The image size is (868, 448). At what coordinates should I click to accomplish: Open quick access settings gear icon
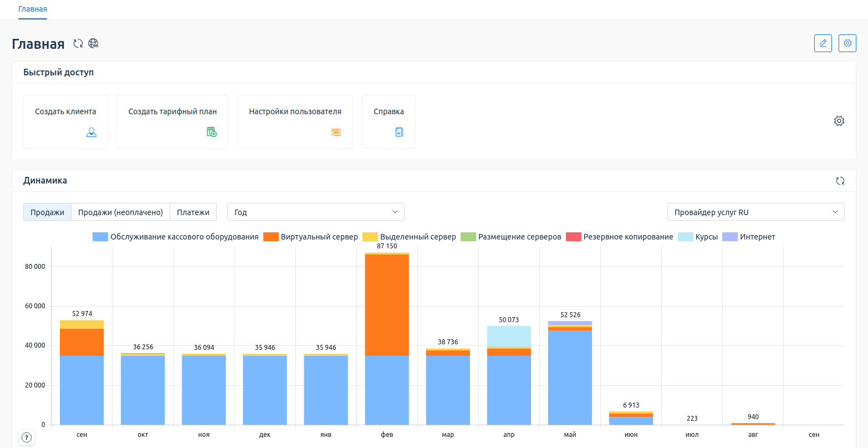coord(839,121)
